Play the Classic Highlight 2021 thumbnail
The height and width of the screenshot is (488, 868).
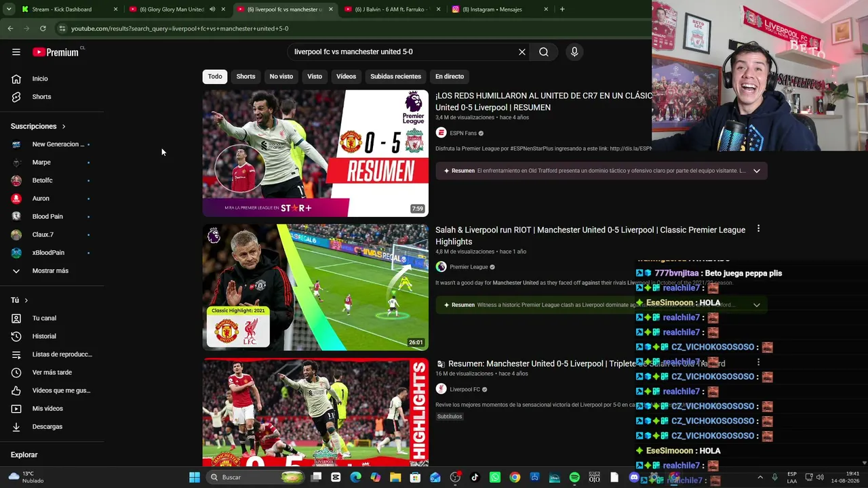click(x=315, y=287)
